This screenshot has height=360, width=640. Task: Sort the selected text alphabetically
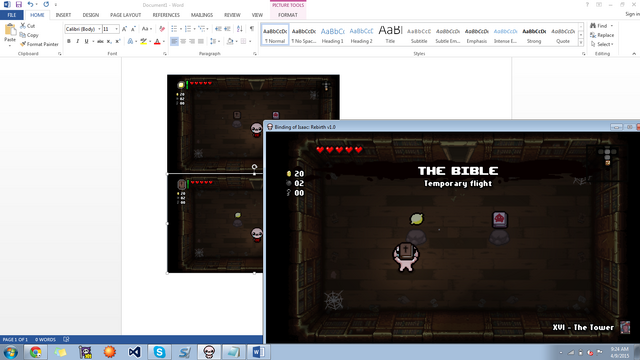(240, 29)
